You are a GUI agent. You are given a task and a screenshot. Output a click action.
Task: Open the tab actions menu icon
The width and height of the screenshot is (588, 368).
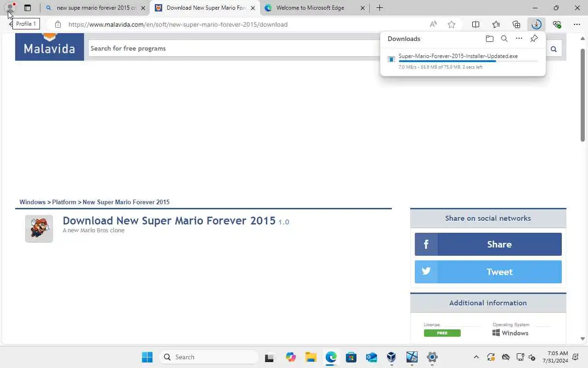click(x=28, y=8)
